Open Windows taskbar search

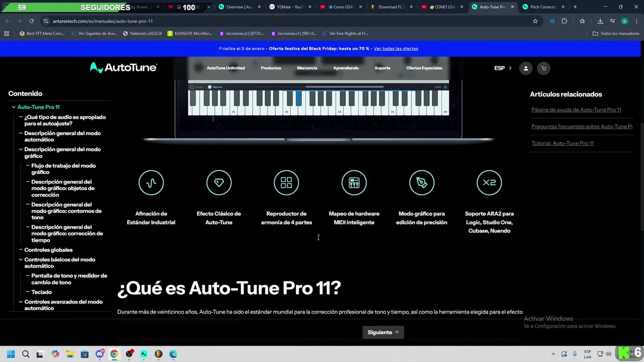coord(26,354)
